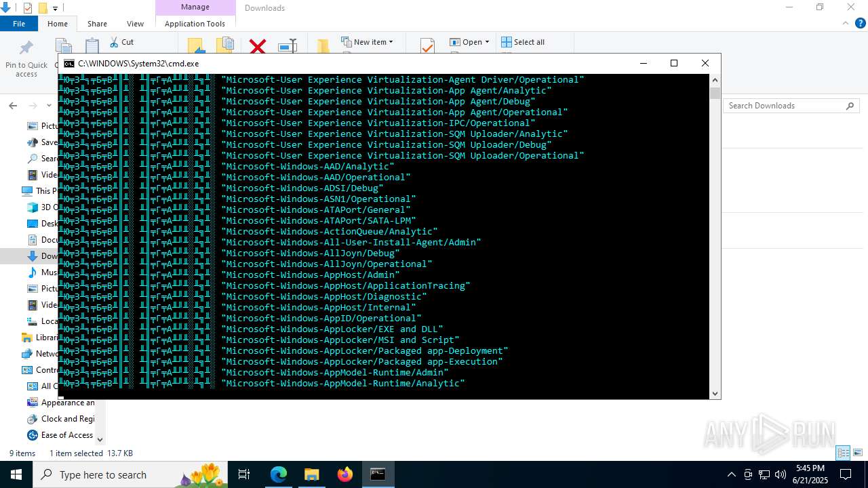Select Clock and Region in navigation pane
This screenshot has height=488, width=868.
coord(61,419)
